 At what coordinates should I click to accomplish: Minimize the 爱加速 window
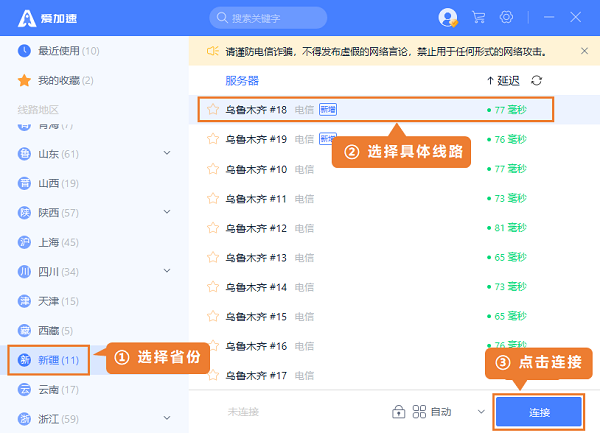coord(549,17)
